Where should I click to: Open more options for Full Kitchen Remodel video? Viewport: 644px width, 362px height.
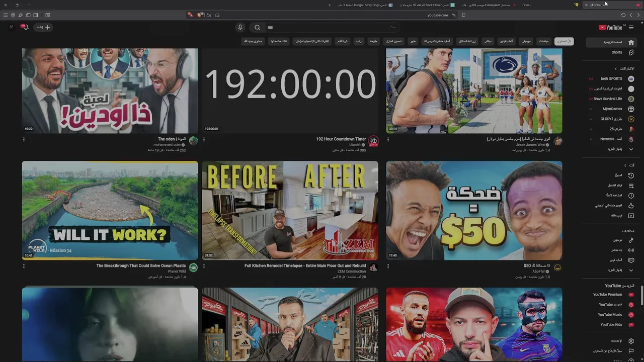(204, 266)
